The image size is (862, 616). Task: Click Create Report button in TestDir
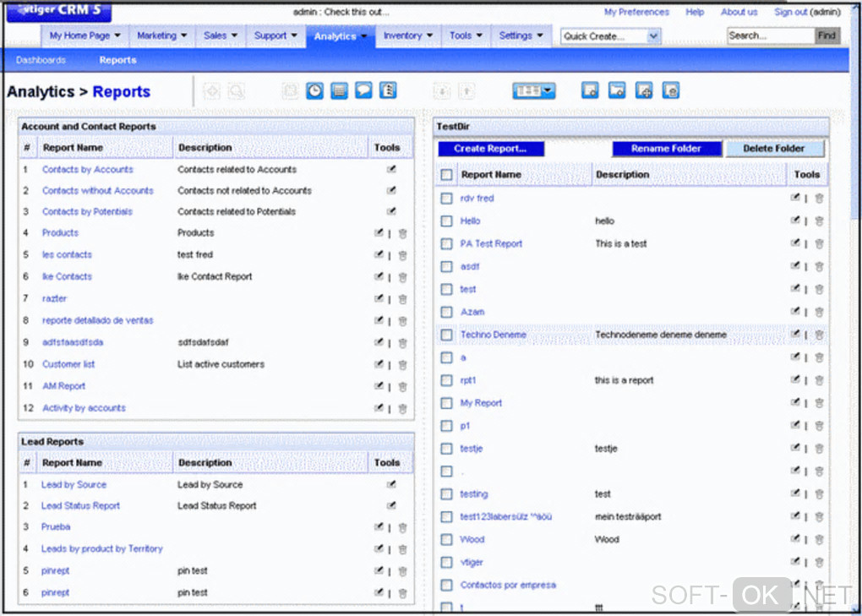[491, 149]
